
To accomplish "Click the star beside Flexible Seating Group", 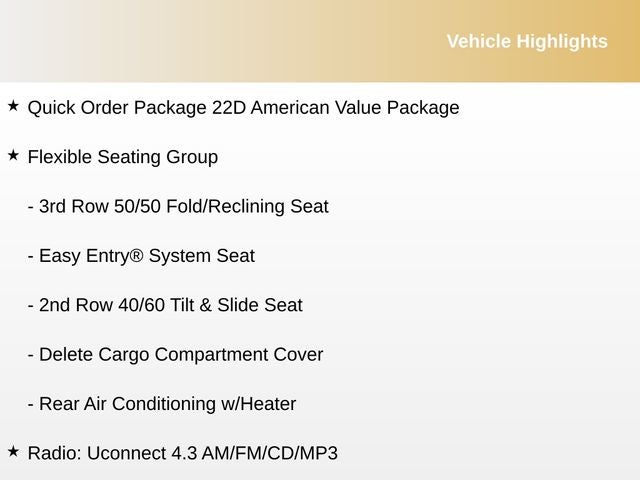I will tap(13, 155).
